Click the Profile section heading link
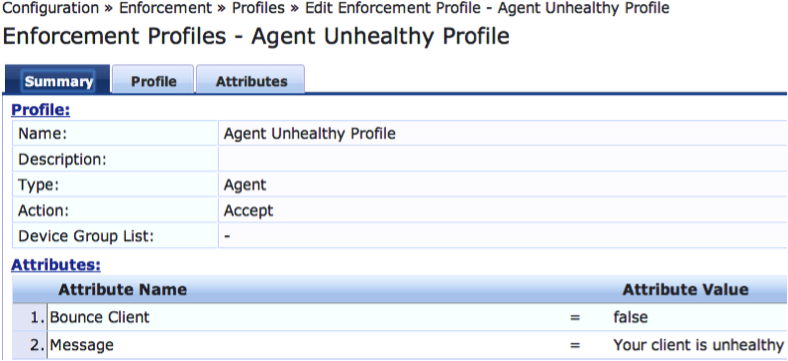Viewport: 788px width, 361px height. click(x=40, y=110)
